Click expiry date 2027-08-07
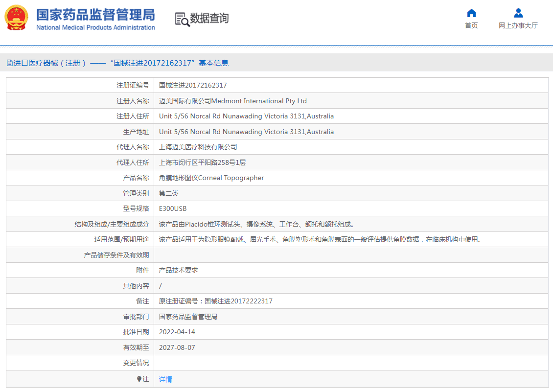 [177, 347]
